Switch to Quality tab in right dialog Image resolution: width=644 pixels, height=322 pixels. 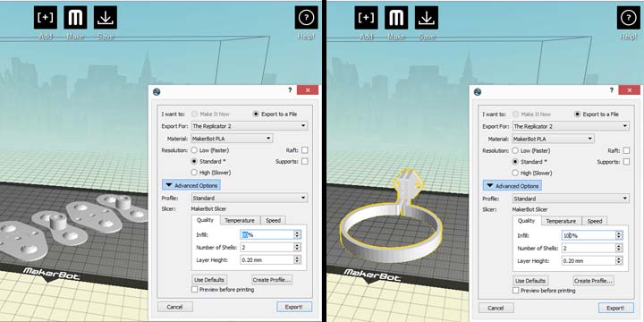(527, 221)
